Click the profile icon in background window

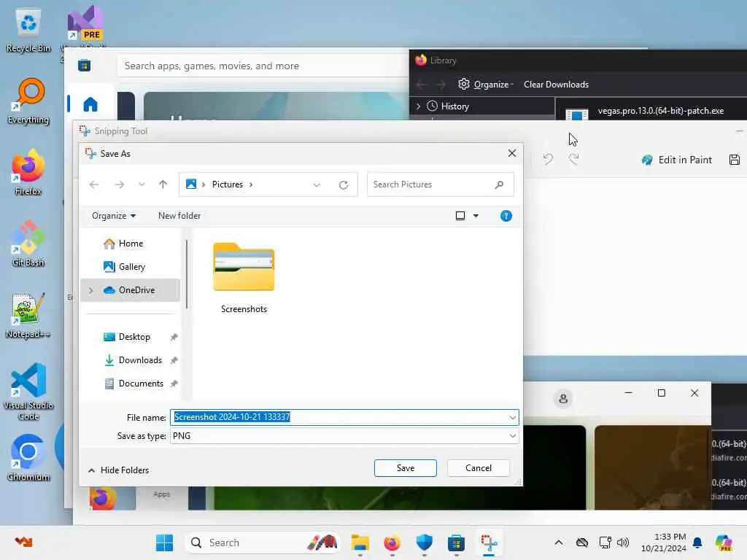pyautogui.click(x=563, y=399)
